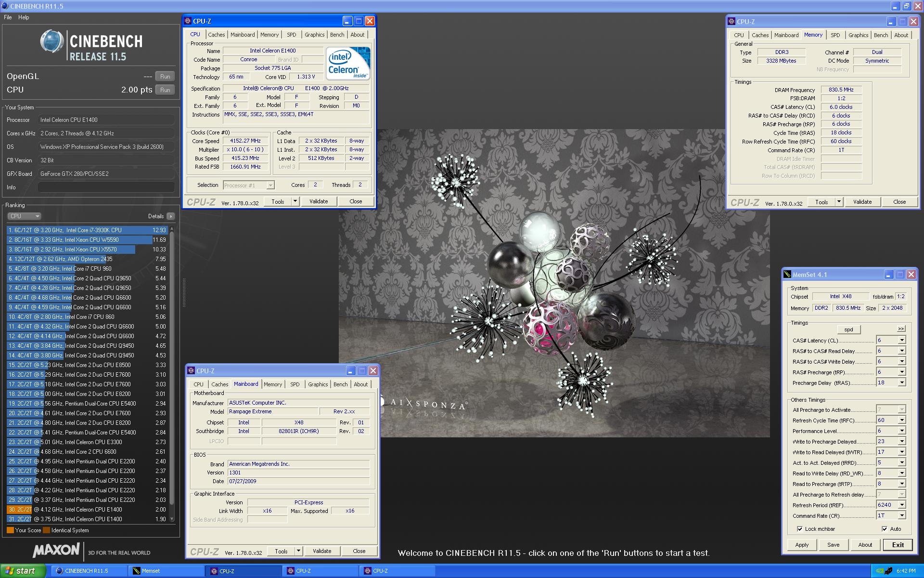This screenshot has height=578, width=924.
Task: Click the Info input field in Your System
Action: [106, 187]
